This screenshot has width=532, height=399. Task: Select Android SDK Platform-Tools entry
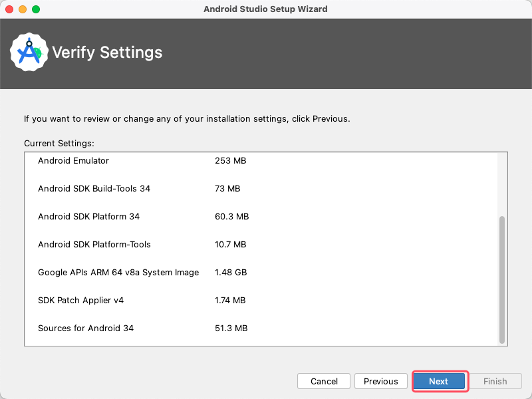pyautogui.click(x=261, y=244)
